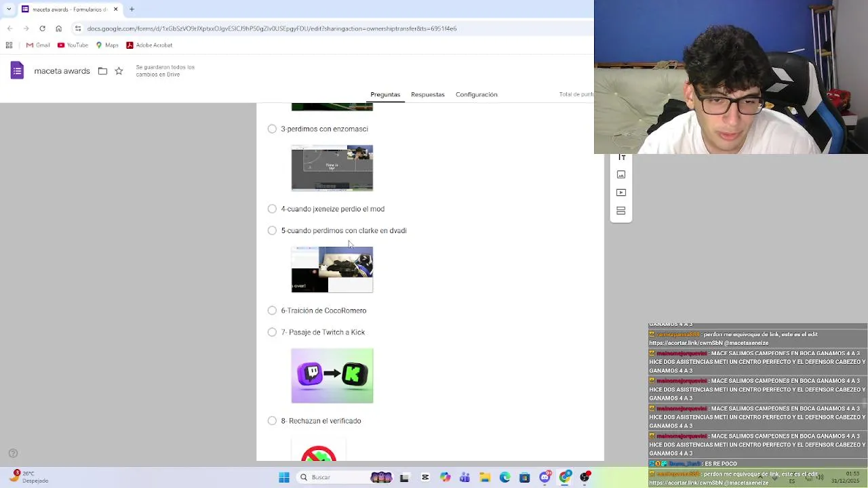Image resolution: width=868 pixels, height=488 pixels.
Task: Star the maceta awards form
Action: coord(119,70)
